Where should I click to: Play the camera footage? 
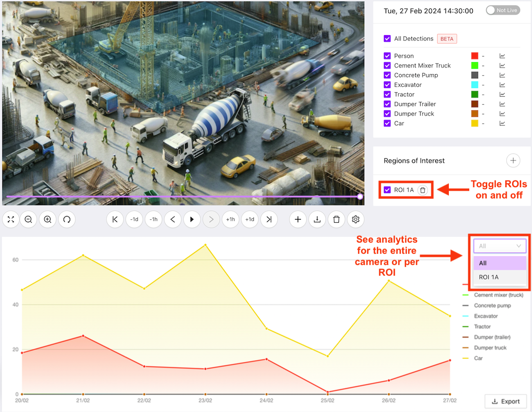192,219
